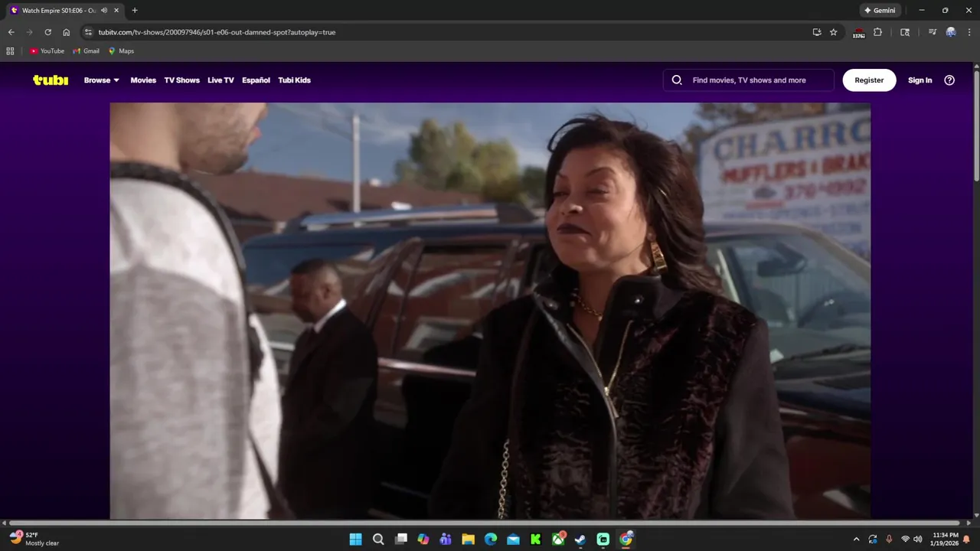The width and height of the screenshot is (980, 551).
Task: Focus the Find movies, TV shows search field
Action: pos(749,80)
